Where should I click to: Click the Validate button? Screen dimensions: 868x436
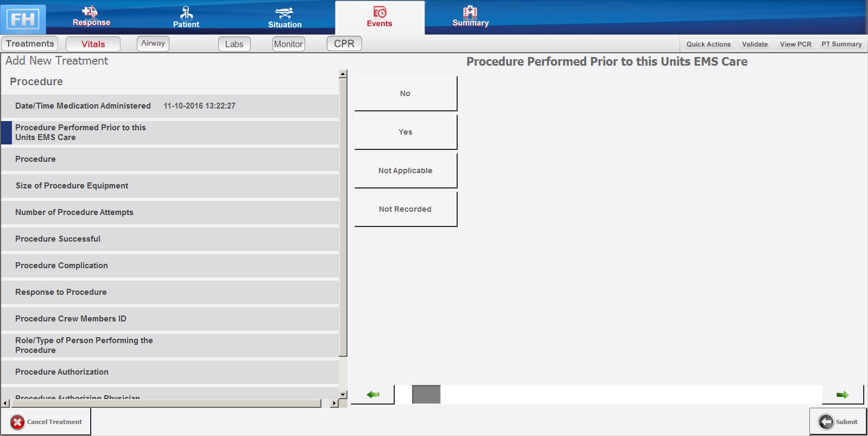[x=755, y=44]
